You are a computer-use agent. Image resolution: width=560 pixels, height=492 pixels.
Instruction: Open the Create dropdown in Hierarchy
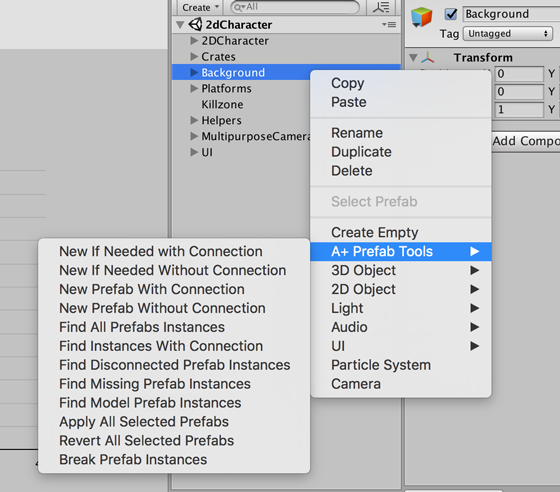tap(200, 7)
